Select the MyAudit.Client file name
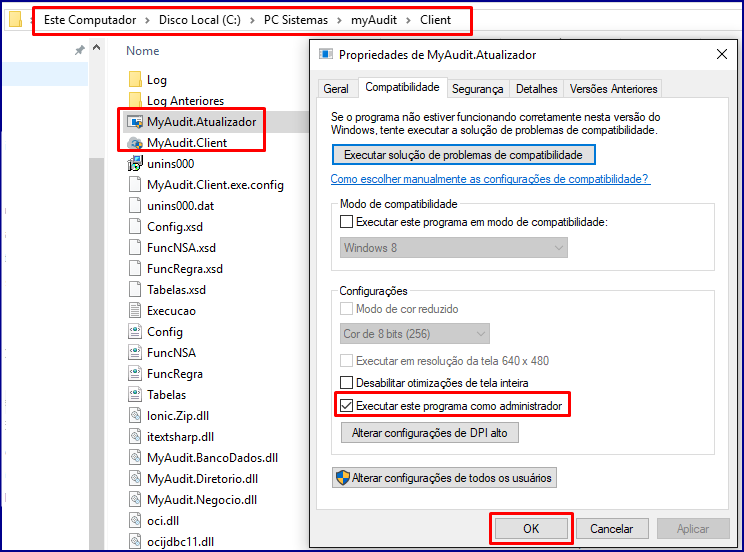744x552 pixels. pos(187,142)
